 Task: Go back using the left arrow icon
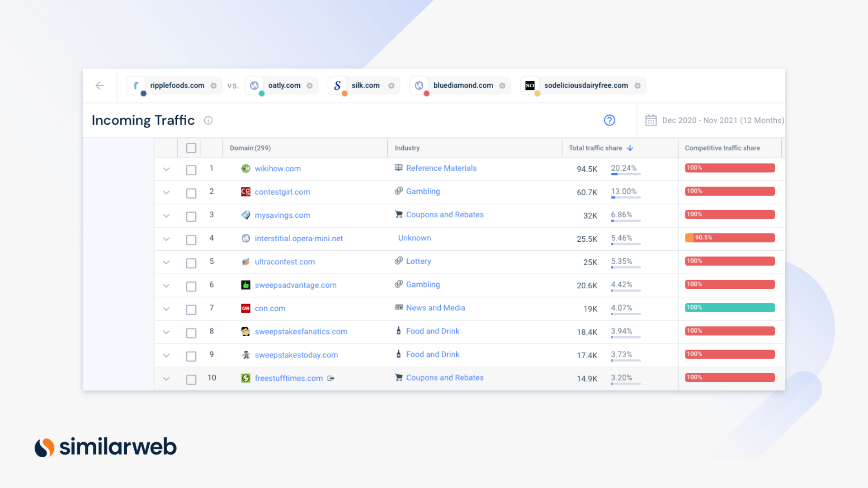[x=100, y=85]
